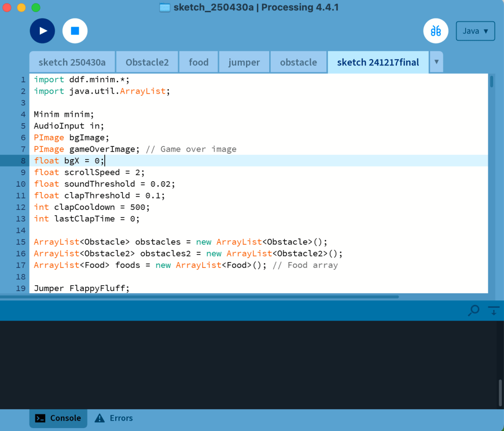The height and width of the screenshot is (431, 504).
Task: Place cursor on the scrollSpeed line
Action: pyautogui.click(x=89, y=172)
